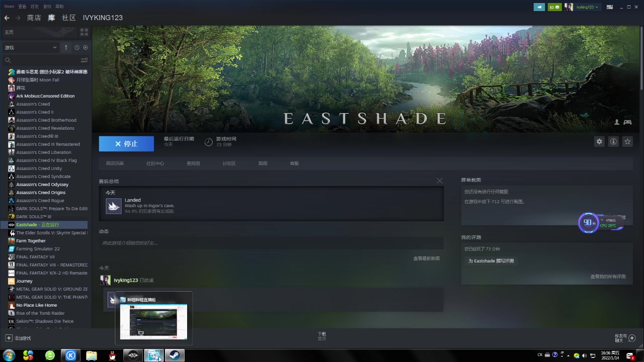The image size is (644, 362).
Task: Toggle the up-arrow sort button in sidebar
Action: pyautogui.click(x=66, y=48)
